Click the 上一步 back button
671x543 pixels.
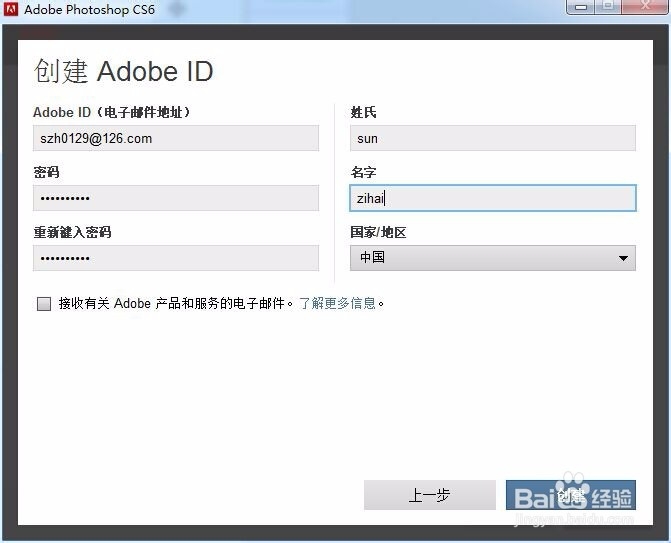point(430,495)
